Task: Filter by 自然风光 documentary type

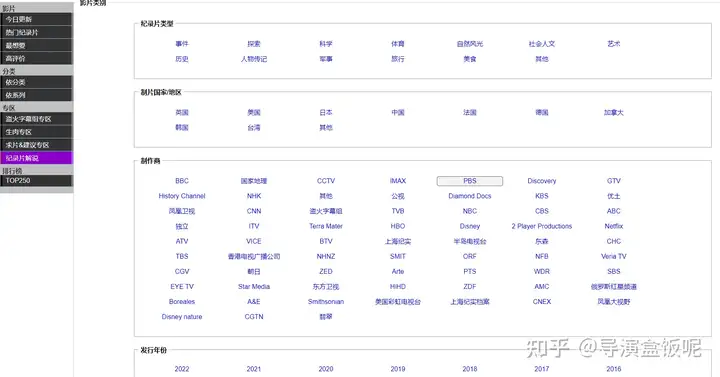Action: pyautogui.click(x=470, y=44)
